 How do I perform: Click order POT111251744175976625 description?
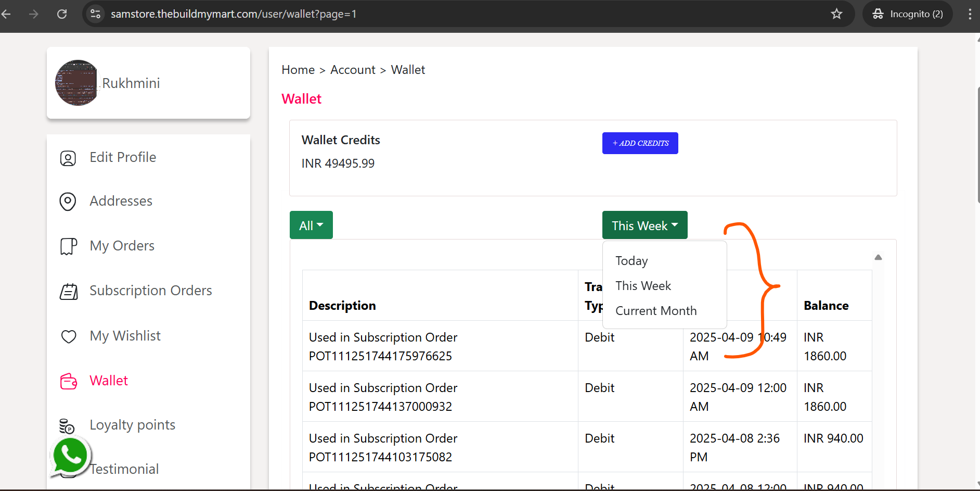(x=383, y=347)
